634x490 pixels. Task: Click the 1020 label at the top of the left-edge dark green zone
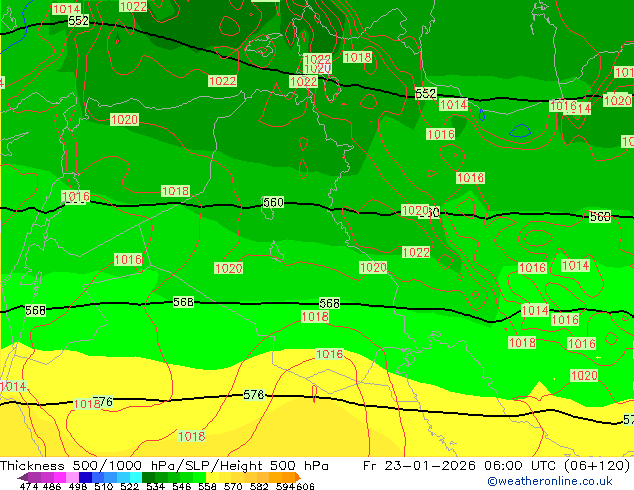(125, 120)
